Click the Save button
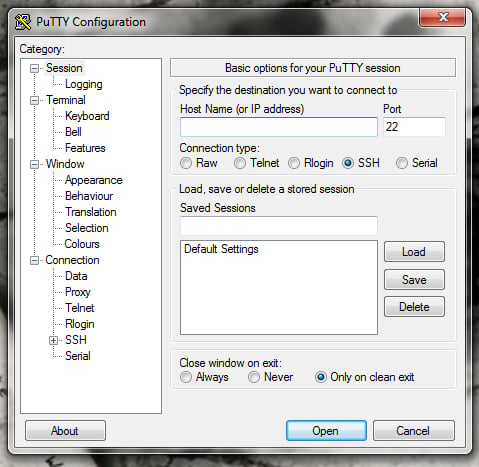This screenshot has height=467, width=479. point(414,280)
